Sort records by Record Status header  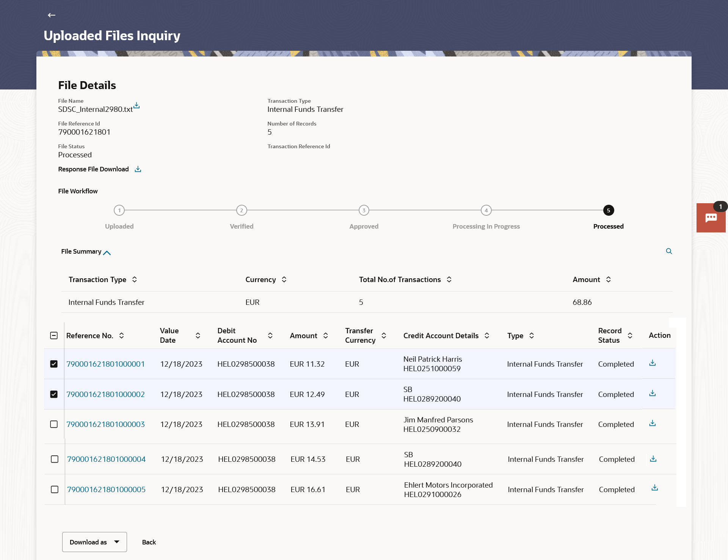[x=630, y=336]
